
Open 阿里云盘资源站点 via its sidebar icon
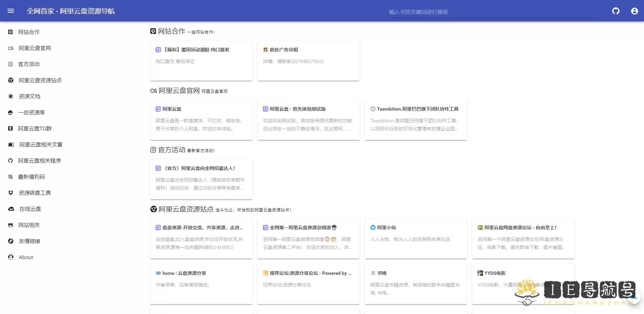click(10, 80)
